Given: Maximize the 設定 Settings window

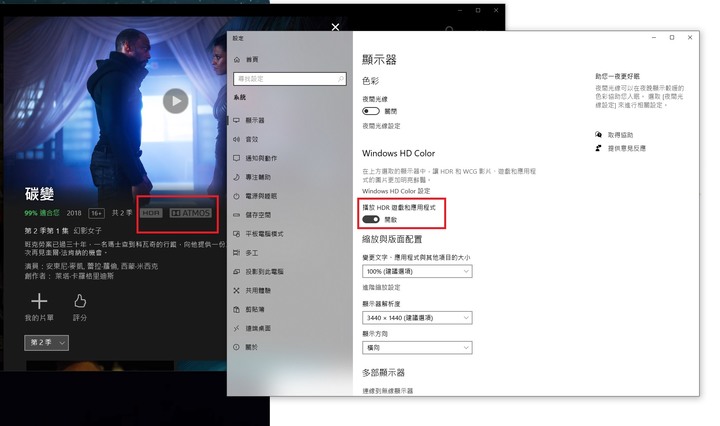Looking at the screenshot, I should [672, 38].
